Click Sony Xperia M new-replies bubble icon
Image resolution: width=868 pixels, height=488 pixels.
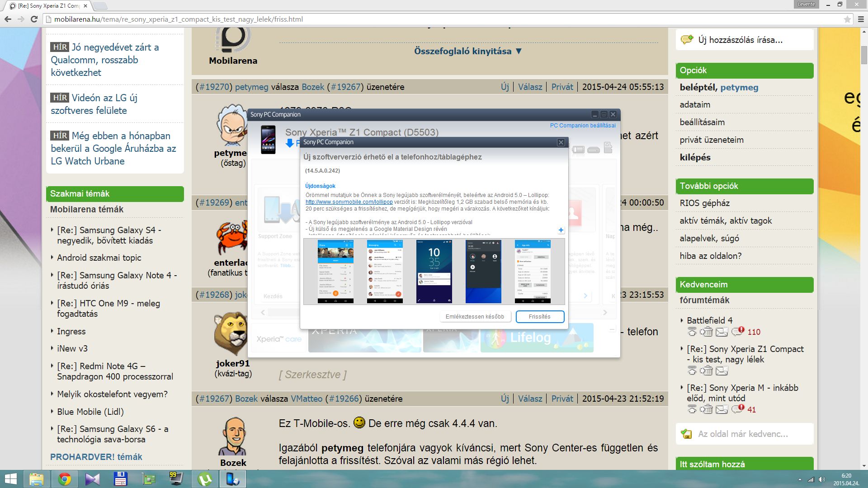[x=737, y=409]
